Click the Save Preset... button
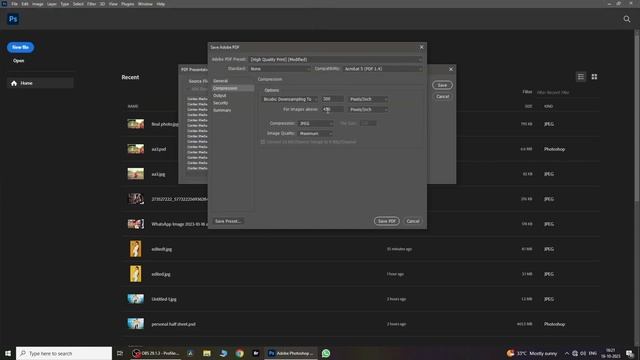 [x=228, y=221]
